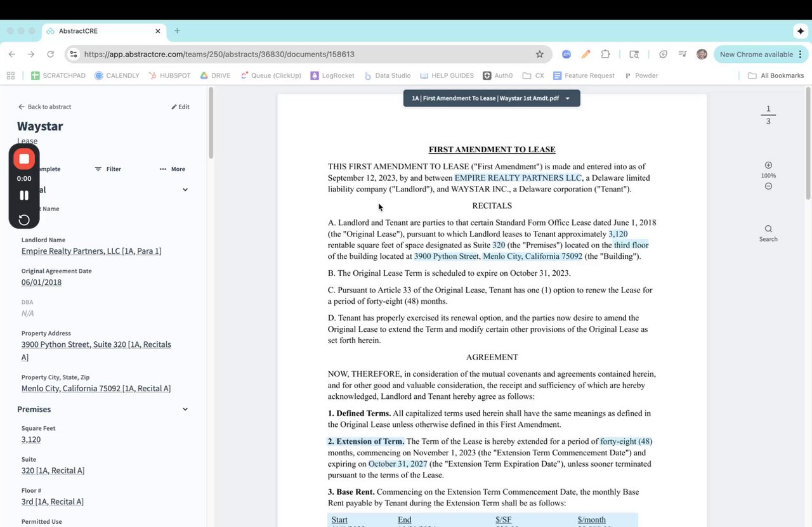This screenshot has width=812, height=527.
Task: Open the Auth0 bookmark
Action: [497, 75]
